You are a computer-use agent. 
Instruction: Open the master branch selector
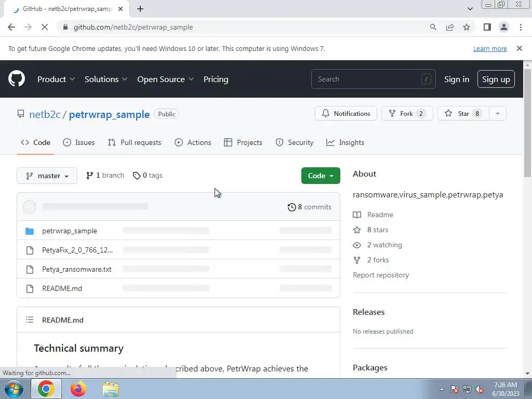click(x=47, y=176)
